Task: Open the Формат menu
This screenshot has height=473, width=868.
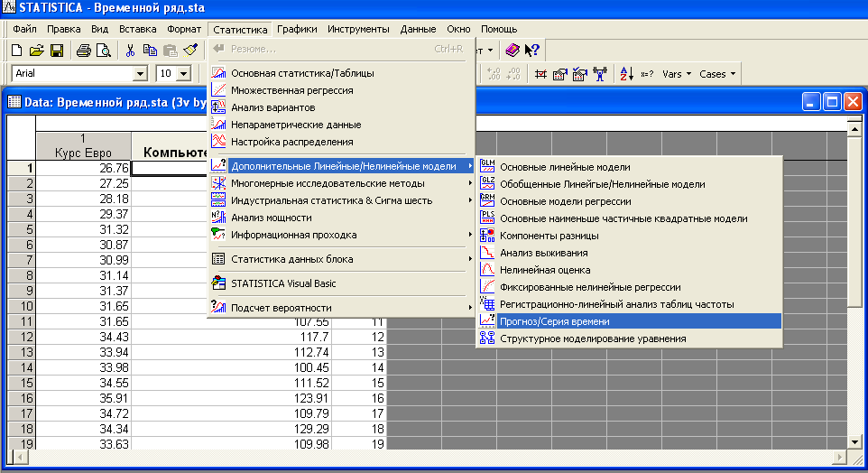Action: pyautogui.click(x=184, y=29)
